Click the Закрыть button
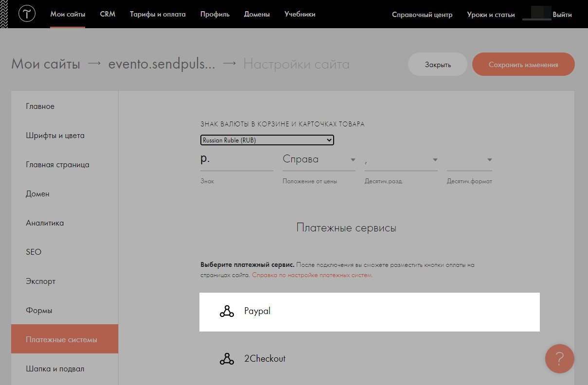Viewport: 588px width, 385px height. coord(438,64)
